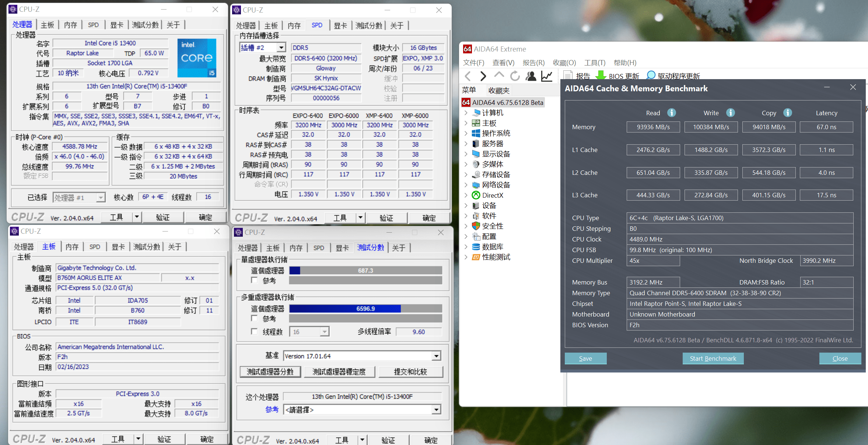Select AIDA64 v6.75.6128 Beta tree root
868x445 pixels.
(x=503, y=102)
